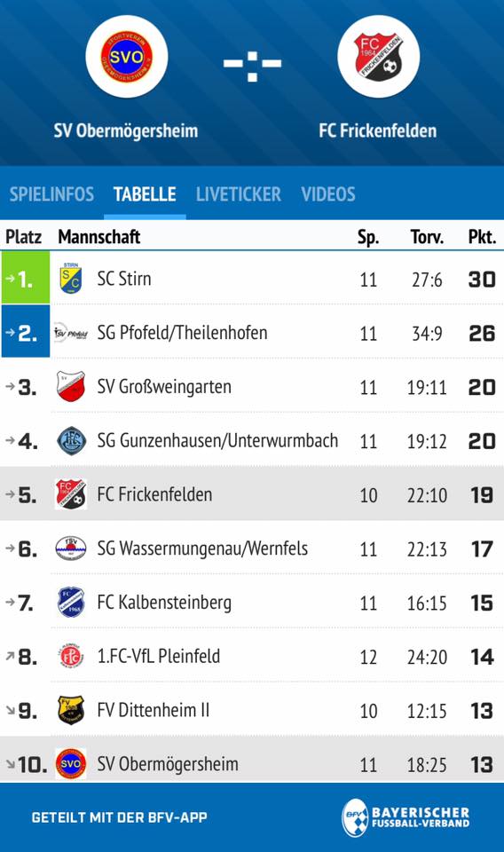
Task: Tap the SC Stirn crest icon
Action: [x=71, y=278]
